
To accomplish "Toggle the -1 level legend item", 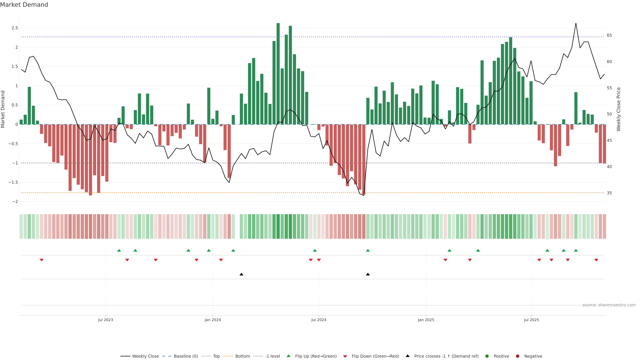I will click(272, 356).
